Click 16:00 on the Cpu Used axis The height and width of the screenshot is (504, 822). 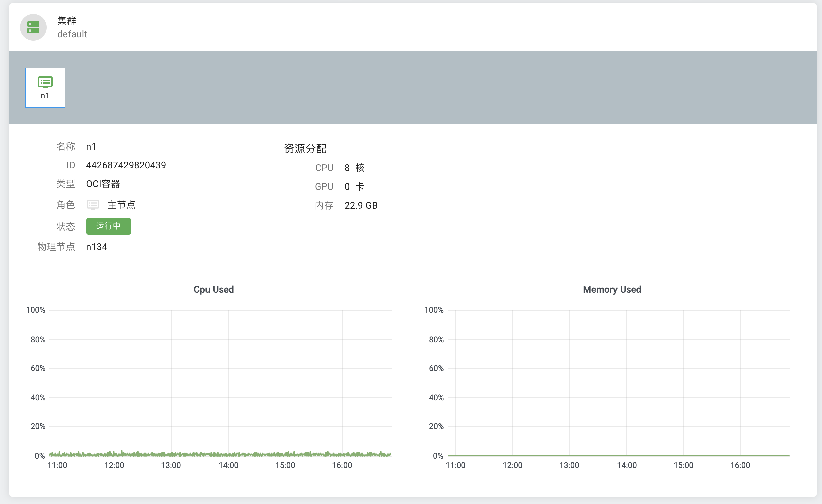pos(342,465)
